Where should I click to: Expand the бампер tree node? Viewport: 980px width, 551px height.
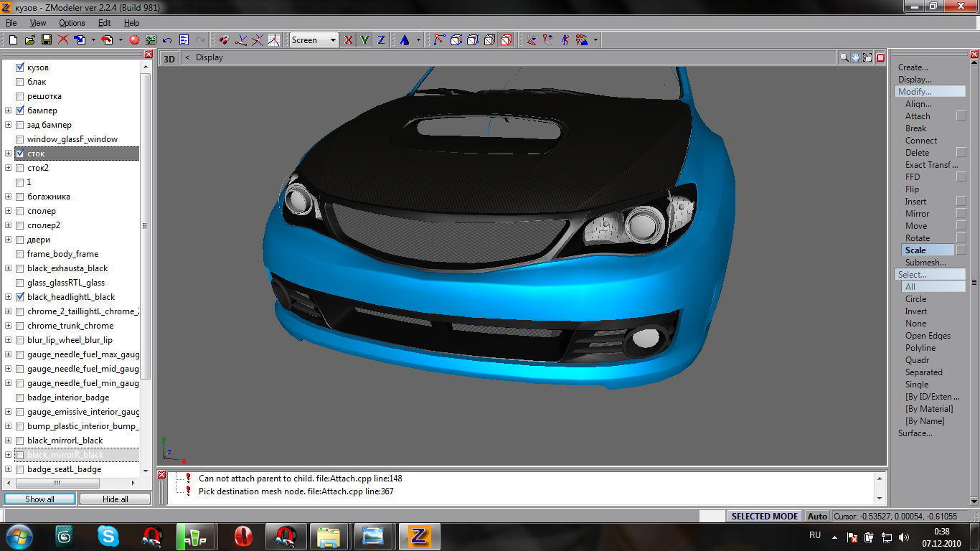(8, 110)
